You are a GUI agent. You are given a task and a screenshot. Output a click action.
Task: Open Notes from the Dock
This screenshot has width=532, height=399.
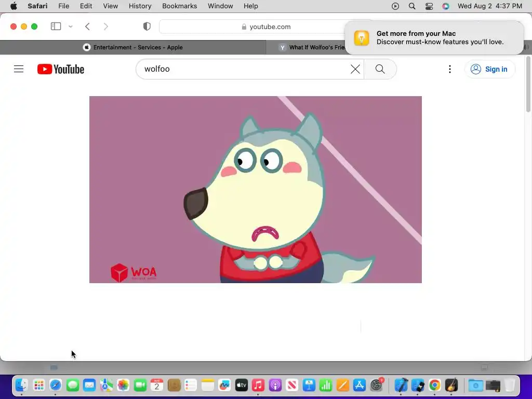pyautogui.click(x=208, y=385)
